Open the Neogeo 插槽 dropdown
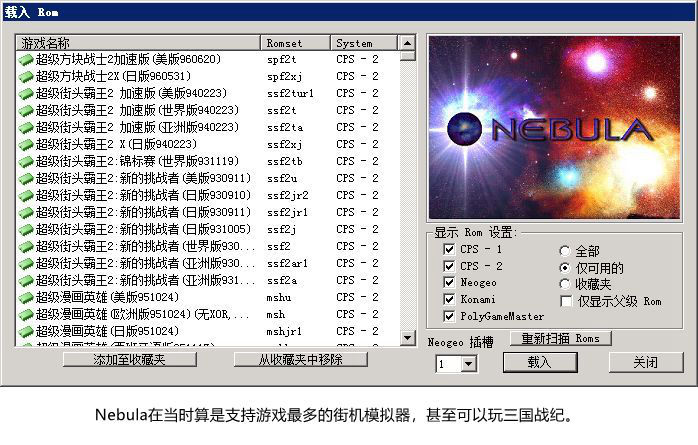 click(468, 364)
